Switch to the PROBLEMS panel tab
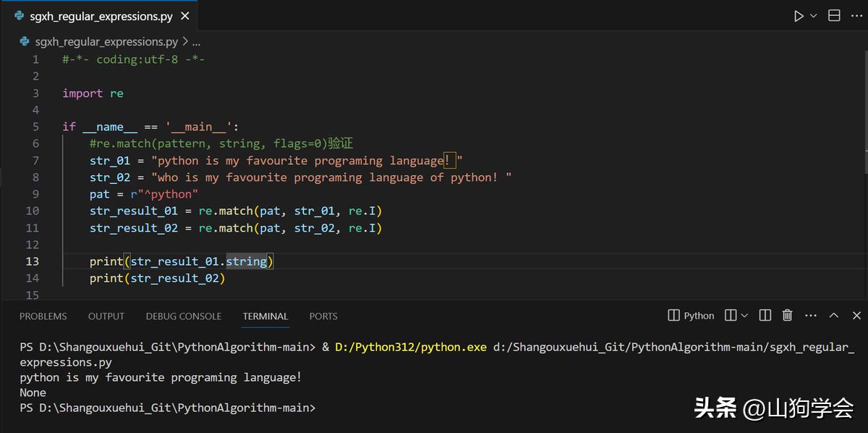The image size is (868, 433). [43, 316]
